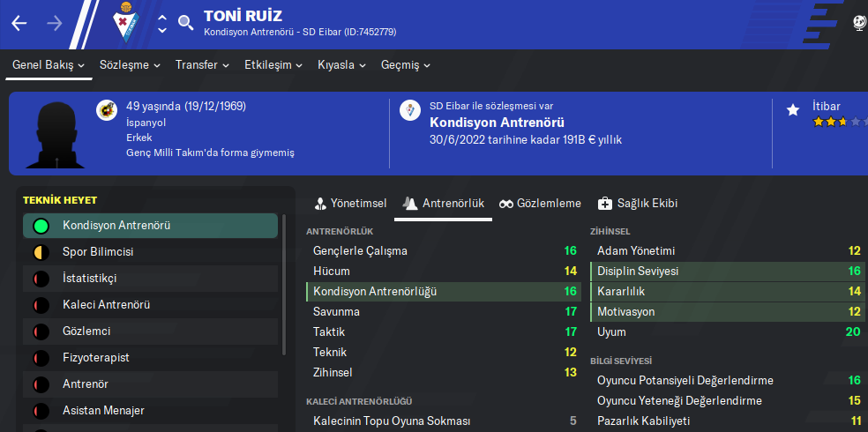Click the forward navigation arrow
Image resolution: width=868 pixels, height=432 pixels.
click(x=55, y=23)
